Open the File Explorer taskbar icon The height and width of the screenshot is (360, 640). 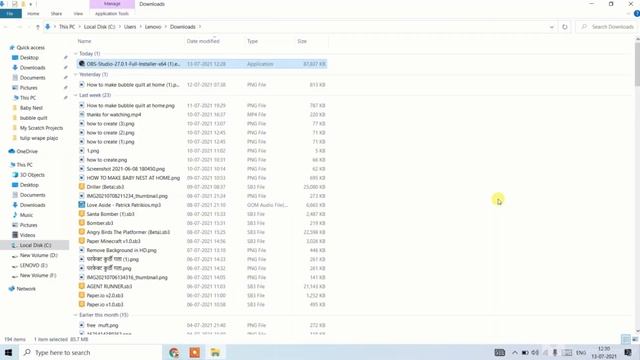click(x=215, y=352)
